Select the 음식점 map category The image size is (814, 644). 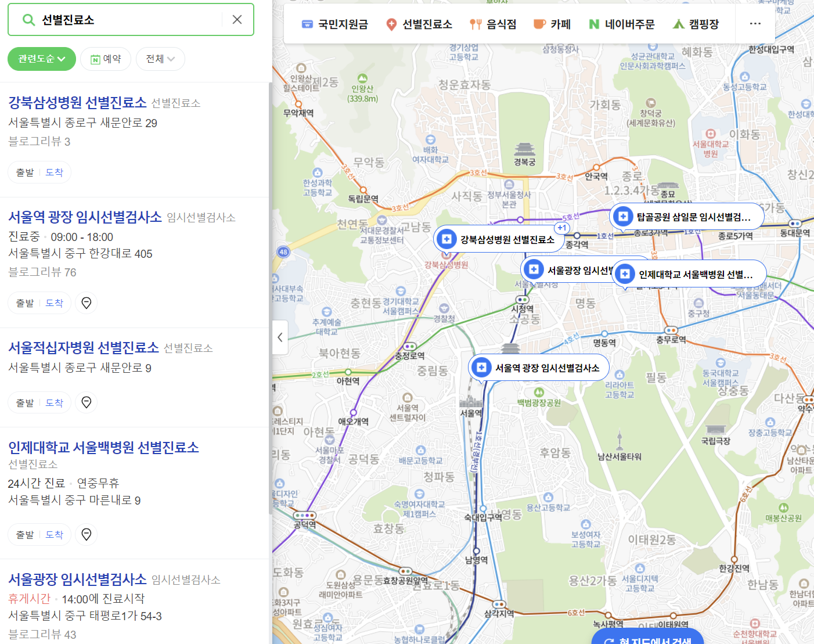493,24
